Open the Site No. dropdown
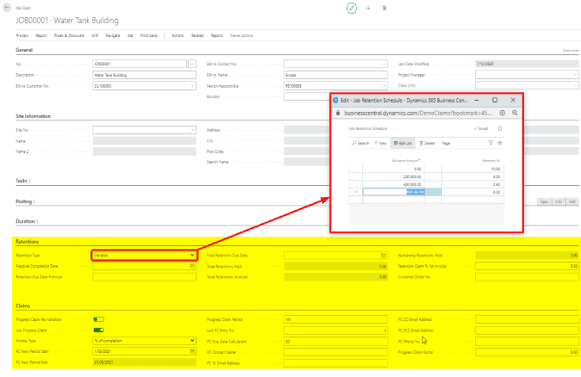This screenshot has width=581, height=377. (x=192, y=130)
